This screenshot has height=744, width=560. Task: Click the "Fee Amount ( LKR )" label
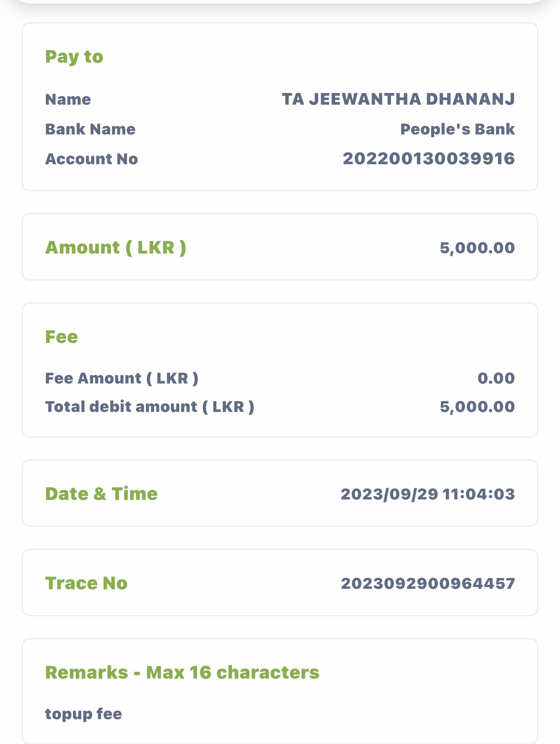[x=122, y=378]
